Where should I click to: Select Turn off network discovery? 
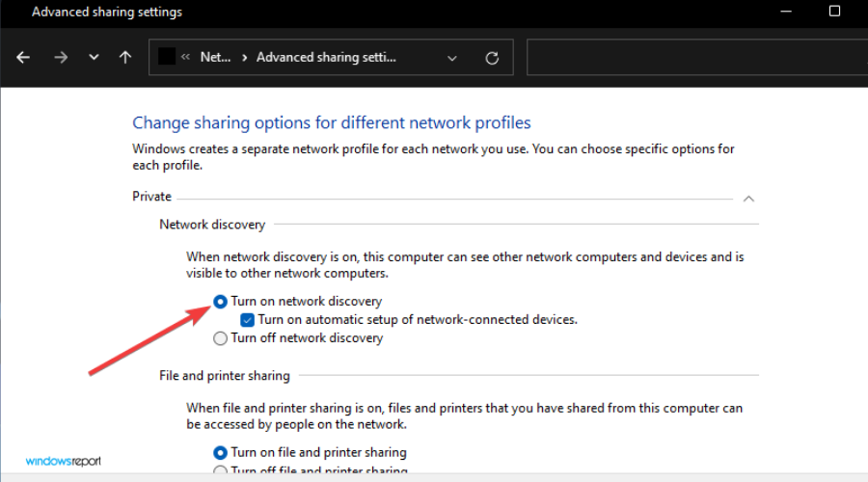click(220, 338)
